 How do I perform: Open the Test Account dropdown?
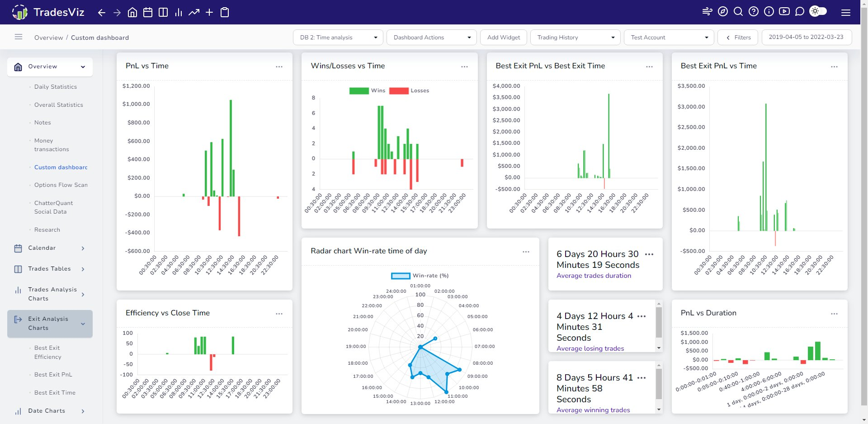[x=669, y=38]
